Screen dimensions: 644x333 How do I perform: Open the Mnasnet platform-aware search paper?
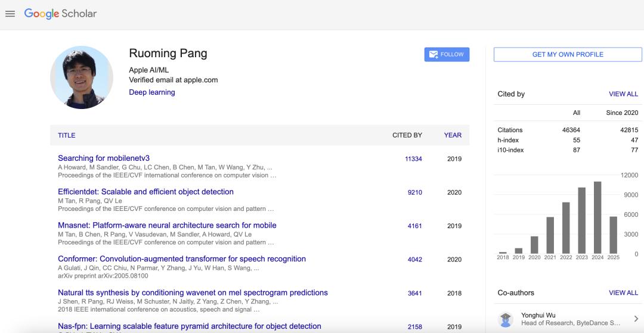click(167, 226)
